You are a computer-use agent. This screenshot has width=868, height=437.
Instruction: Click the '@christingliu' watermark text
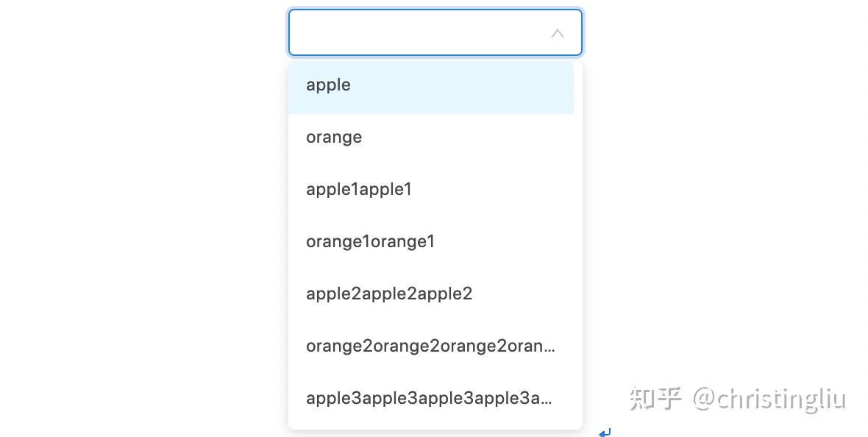(x=769, y=399)
